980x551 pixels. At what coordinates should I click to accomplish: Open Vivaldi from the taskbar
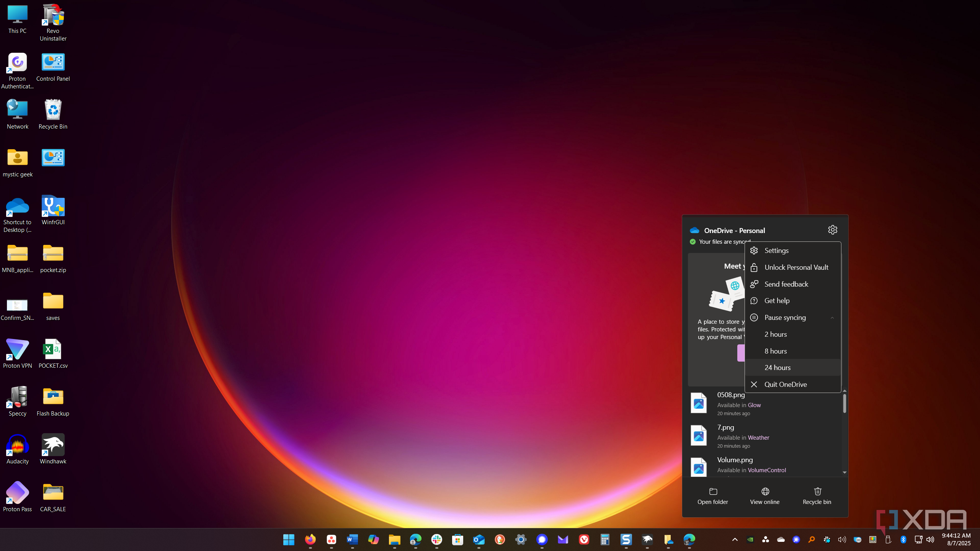tap(584, 540)
